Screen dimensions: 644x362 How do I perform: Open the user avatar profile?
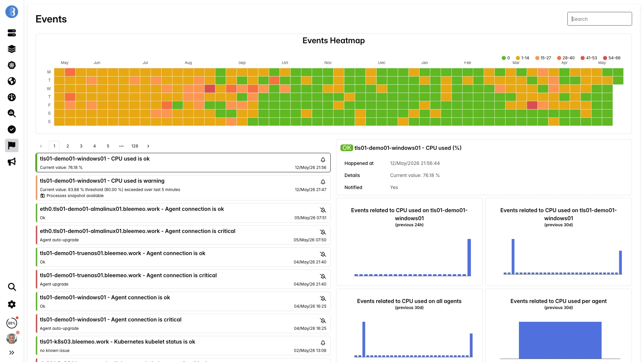coord(12,339)
